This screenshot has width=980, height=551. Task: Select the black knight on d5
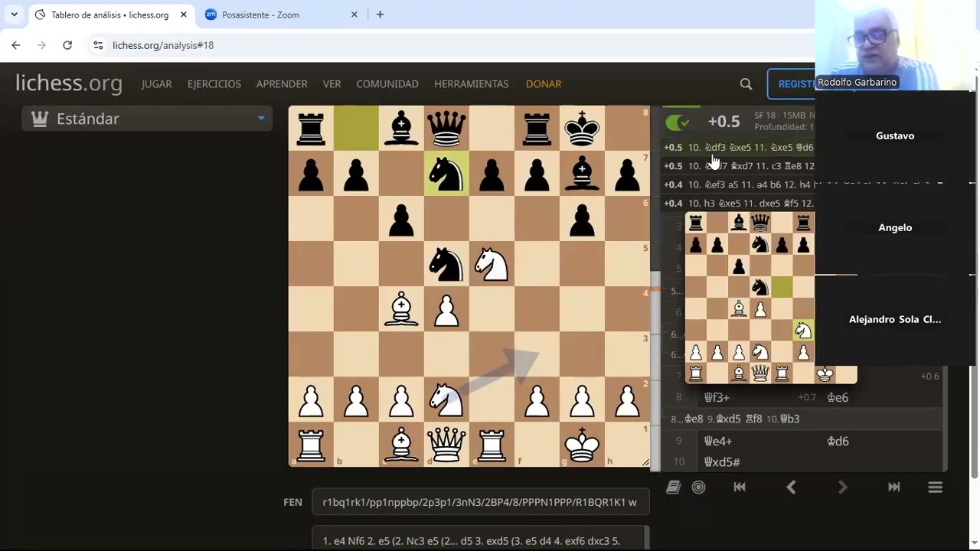pos(446,264)
